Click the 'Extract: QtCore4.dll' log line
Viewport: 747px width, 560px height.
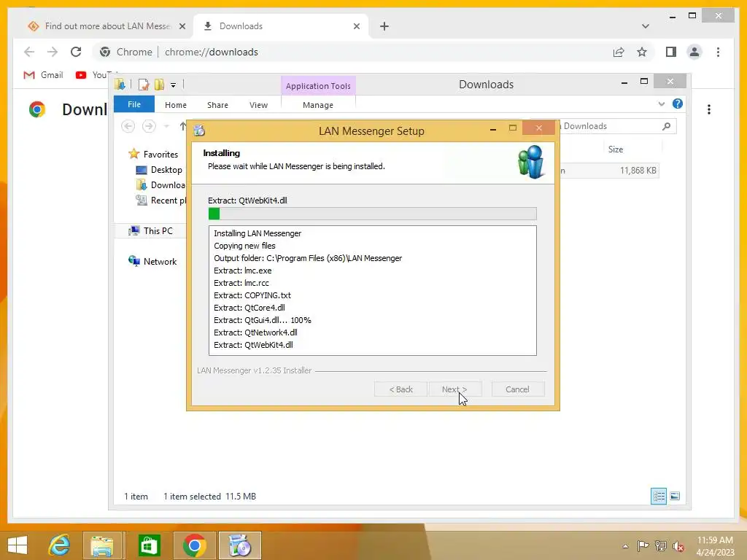(249, 308)
